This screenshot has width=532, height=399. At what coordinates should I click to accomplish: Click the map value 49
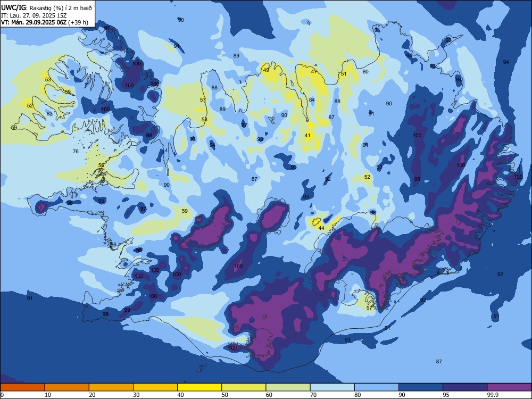pos(266,70)
